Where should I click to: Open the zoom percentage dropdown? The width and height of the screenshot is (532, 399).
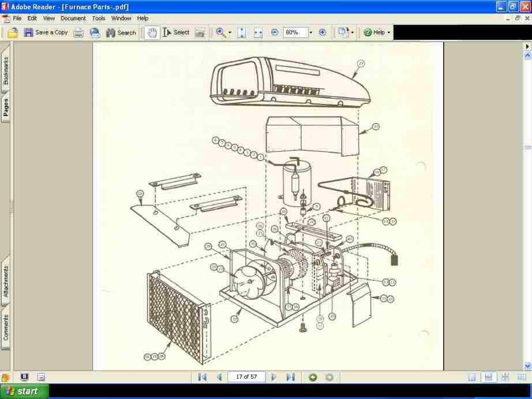tap(311, 33)
